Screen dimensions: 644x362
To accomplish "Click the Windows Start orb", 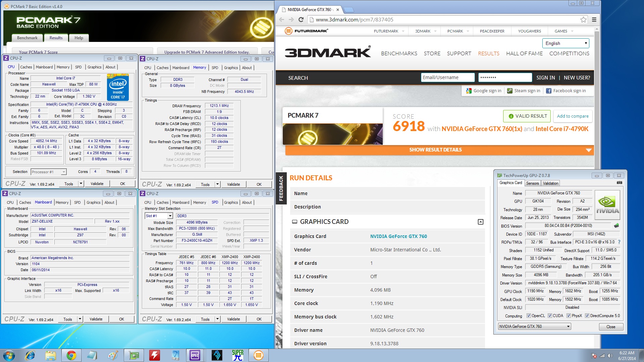I will pos(9,355).
